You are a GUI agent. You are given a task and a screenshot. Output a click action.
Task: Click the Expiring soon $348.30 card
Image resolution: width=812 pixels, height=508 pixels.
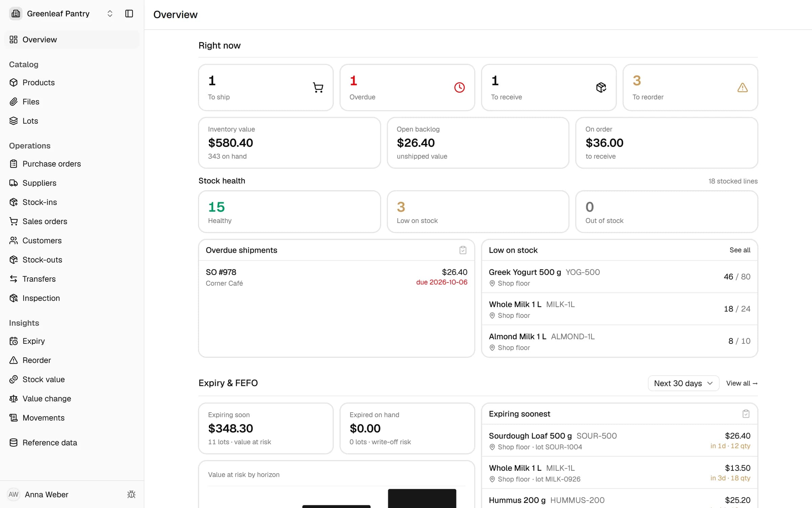266,428
